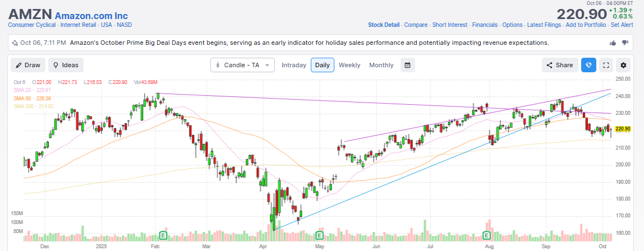Open the Options link
Screen dimensions: 644x251
512,25
